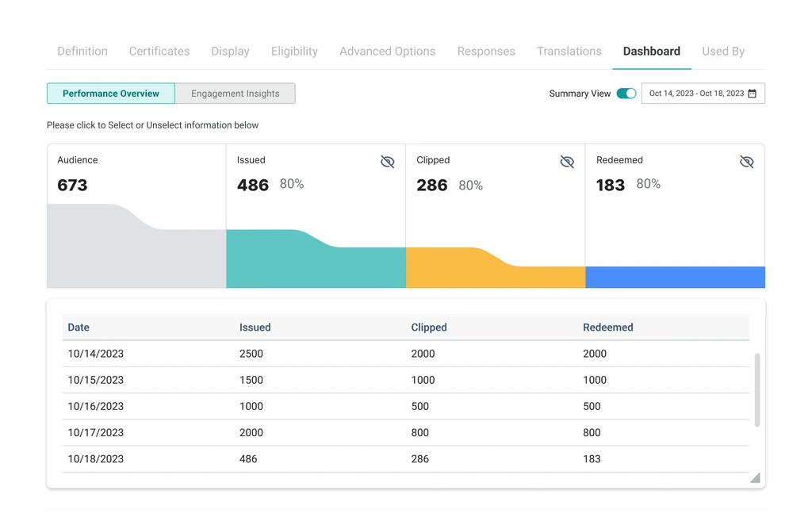
Task: Click the table resize handle corner
Action: [x=756, y=477]
